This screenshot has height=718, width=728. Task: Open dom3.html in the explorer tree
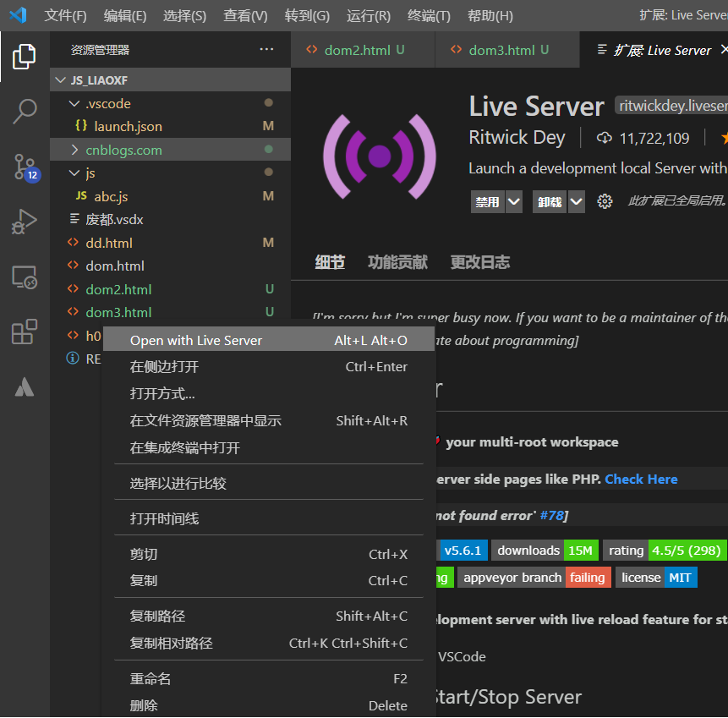point(171,312)
